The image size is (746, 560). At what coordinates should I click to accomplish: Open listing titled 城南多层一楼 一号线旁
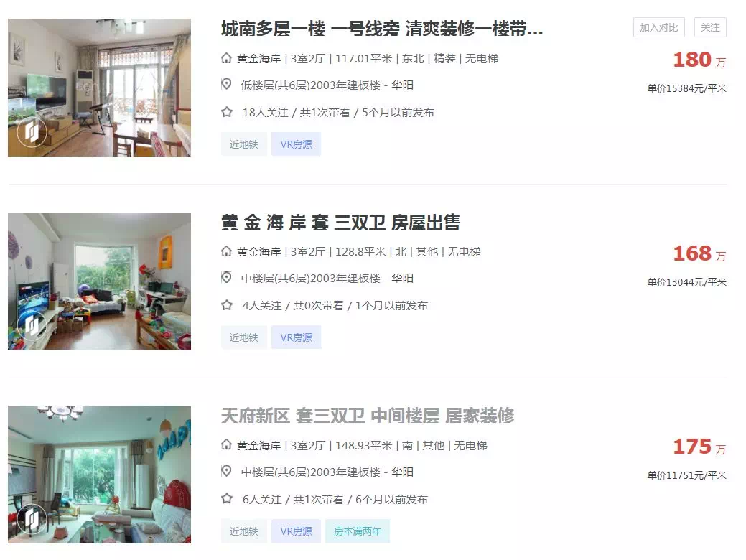[x=382, y=29]
